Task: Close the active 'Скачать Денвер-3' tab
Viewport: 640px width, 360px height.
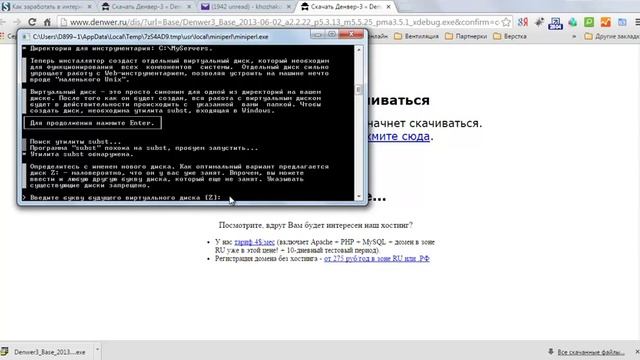Action: (x=389, y=7)
